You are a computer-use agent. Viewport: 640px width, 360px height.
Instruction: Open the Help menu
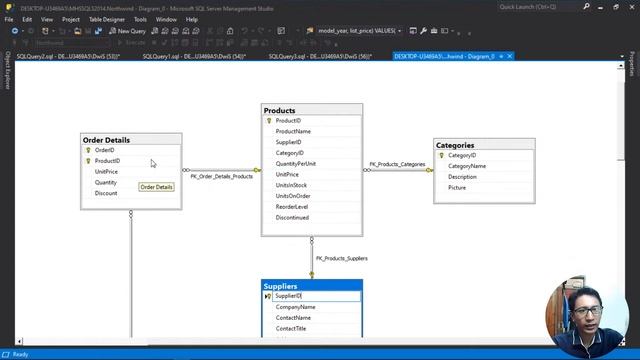coord(191,19)
